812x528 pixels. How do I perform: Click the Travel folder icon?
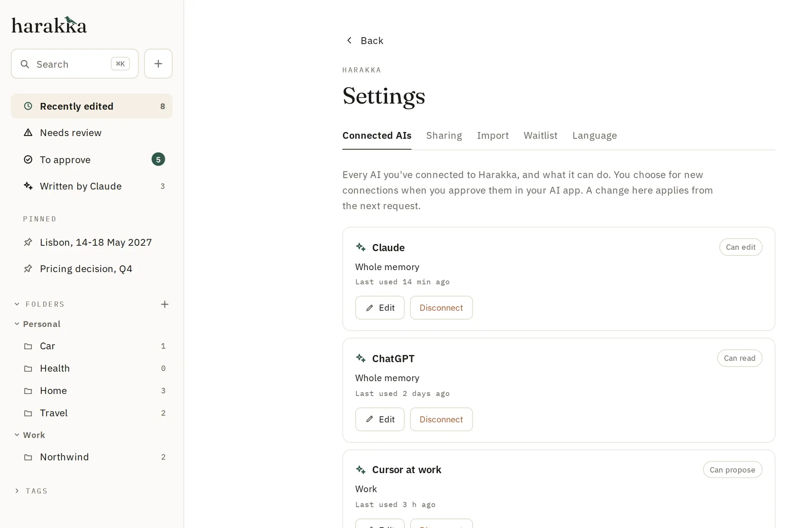[x=28, y=413]
